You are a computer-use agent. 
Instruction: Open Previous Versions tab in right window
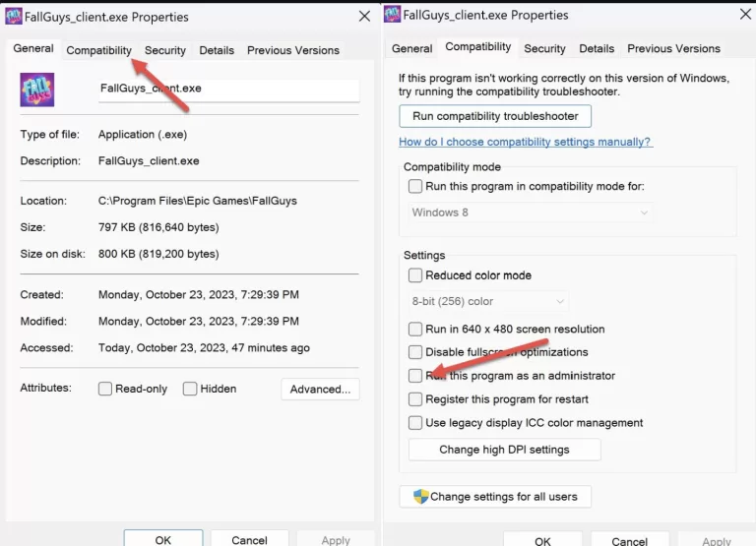pos(673,48)
